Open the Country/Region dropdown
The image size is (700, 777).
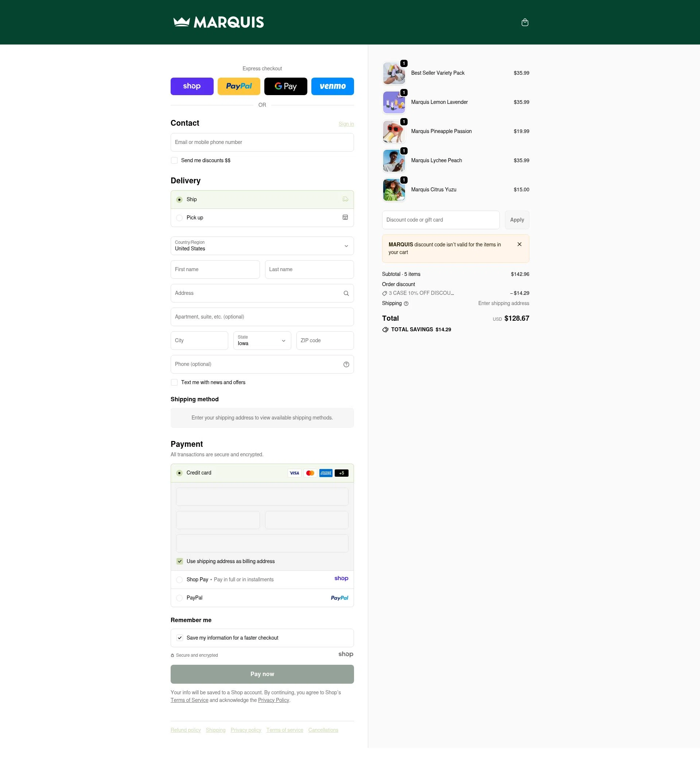point(262,246)
